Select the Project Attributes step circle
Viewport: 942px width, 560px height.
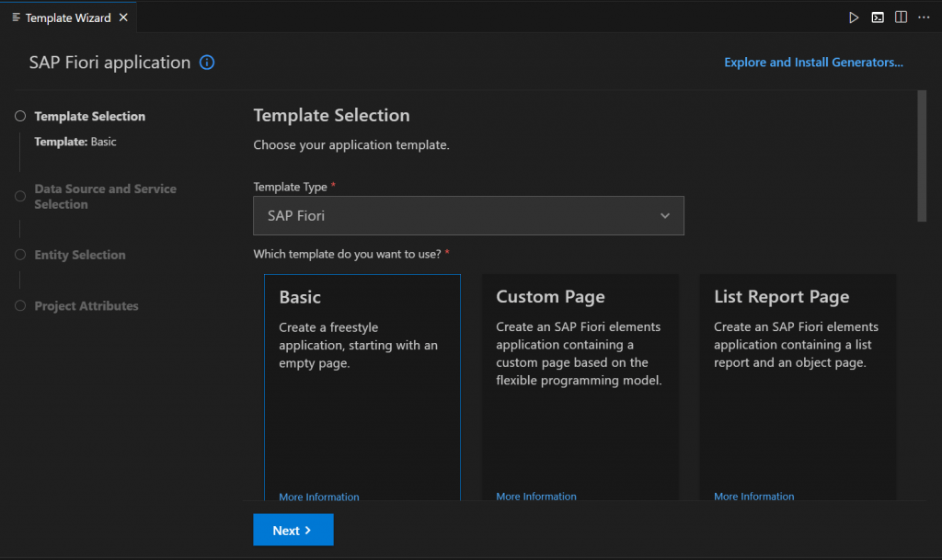20,305
